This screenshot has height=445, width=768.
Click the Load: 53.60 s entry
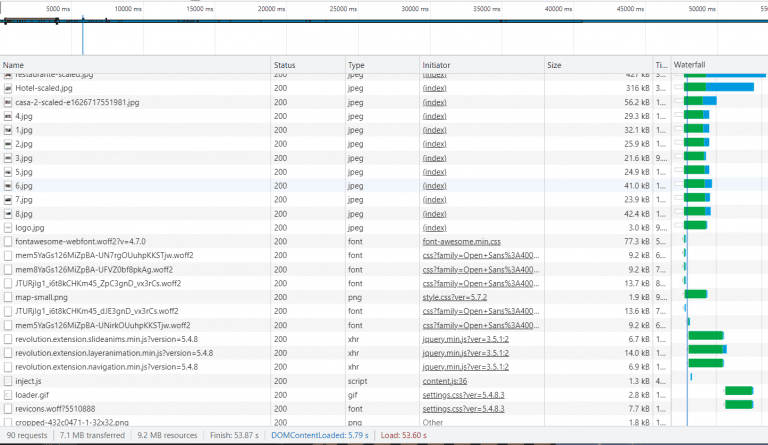(x=403, y=435)
